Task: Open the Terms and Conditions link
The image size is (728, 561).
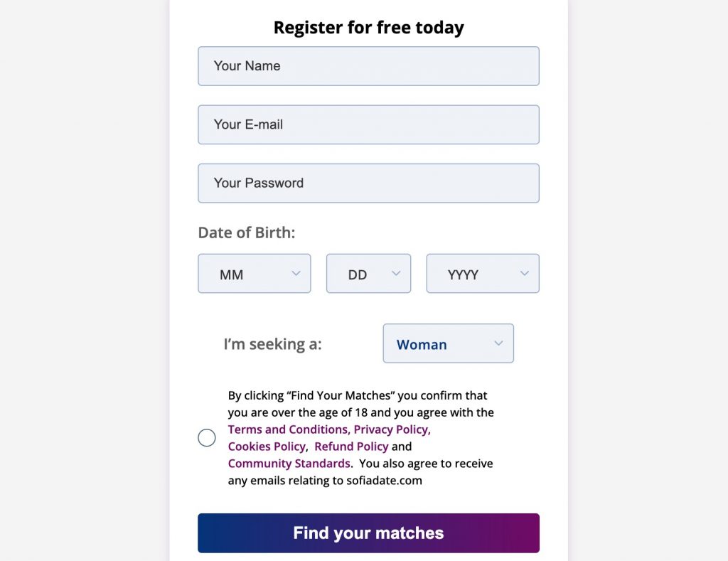Action: [x=287, y=429]
